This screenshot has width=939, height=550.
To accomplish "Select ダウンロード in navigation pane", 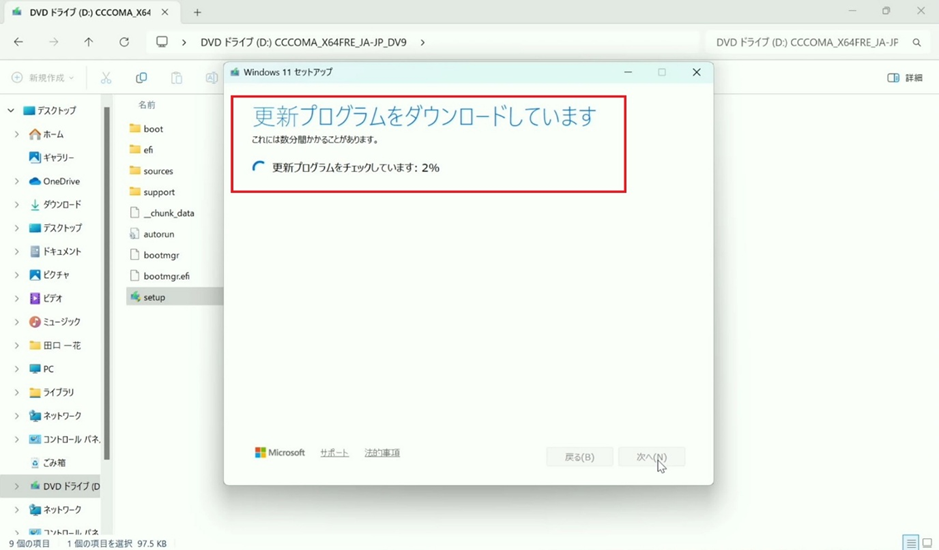I will tap(62, 205).
